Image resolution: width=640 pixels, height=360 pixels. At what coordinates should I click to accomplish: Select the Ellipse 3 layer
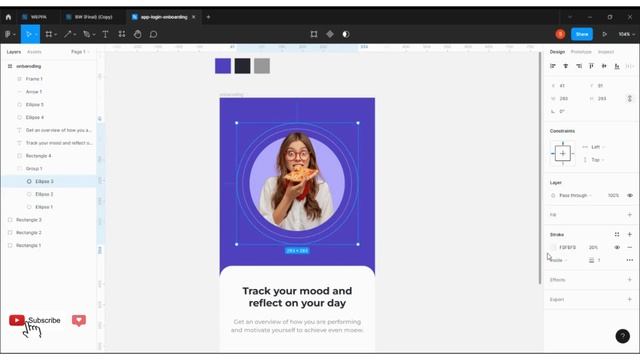click(48, 181)
